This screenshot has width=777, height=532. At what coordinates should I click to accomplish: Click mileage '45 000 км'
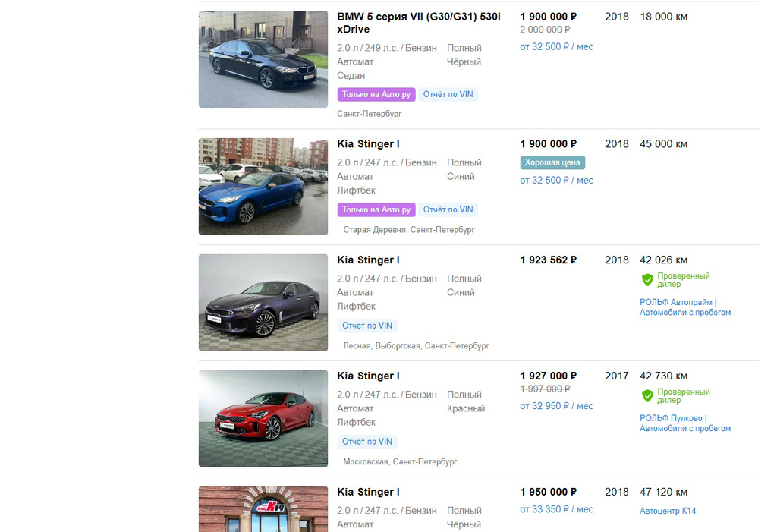click(x=663, y=144)
